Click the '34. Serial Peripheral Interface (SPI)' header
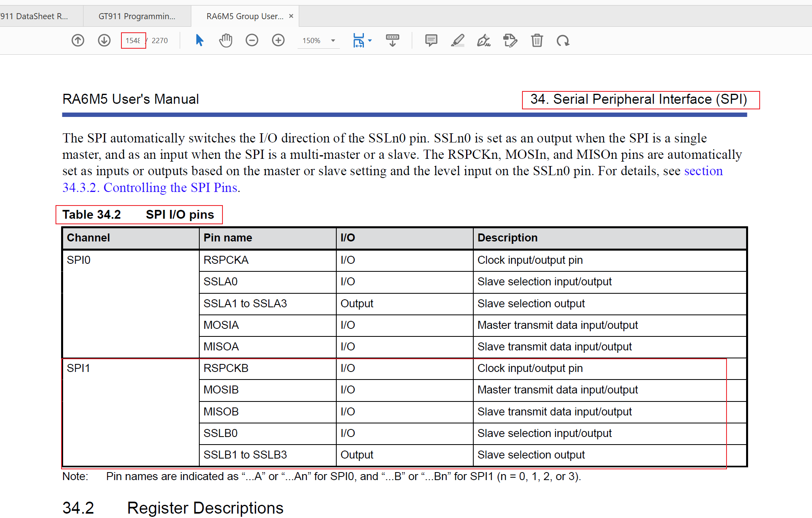Viewport: 812px width, 518px height. (x=639, y=99)
